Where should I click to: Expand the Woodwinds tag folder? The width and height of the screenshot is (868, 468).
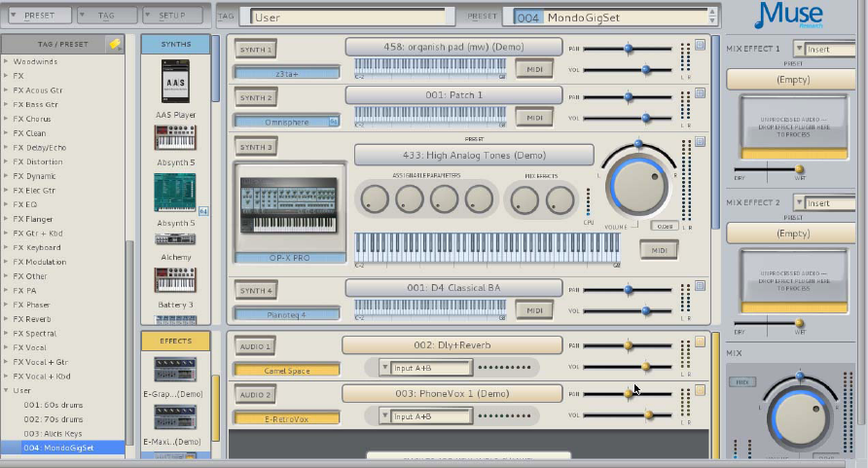[6, 61]
